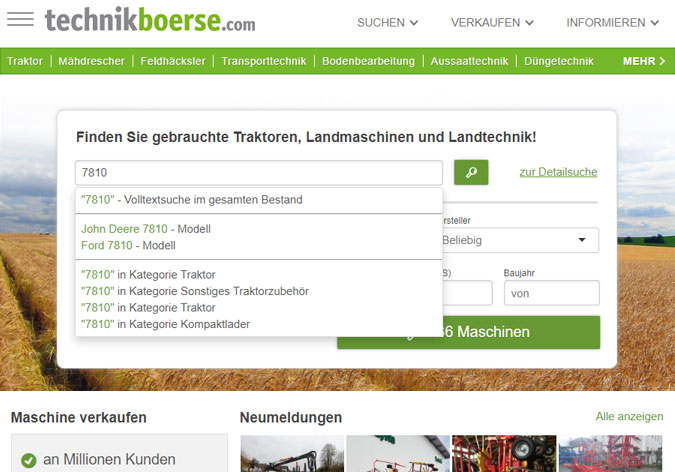Open the zur Detailsuche link
This screenshot has height=472, width=675.
tap(558, 172)
